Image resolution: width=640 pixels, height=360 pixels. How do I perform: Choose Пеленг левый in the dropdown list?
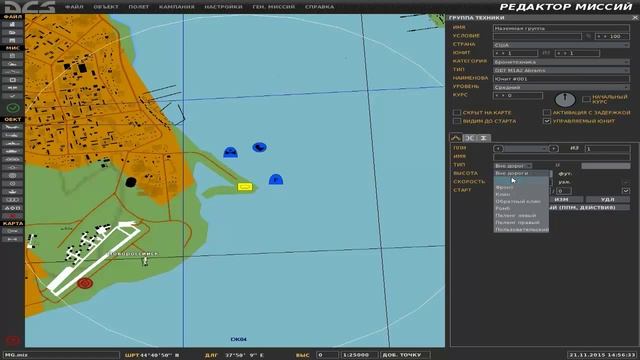[521, 216]
